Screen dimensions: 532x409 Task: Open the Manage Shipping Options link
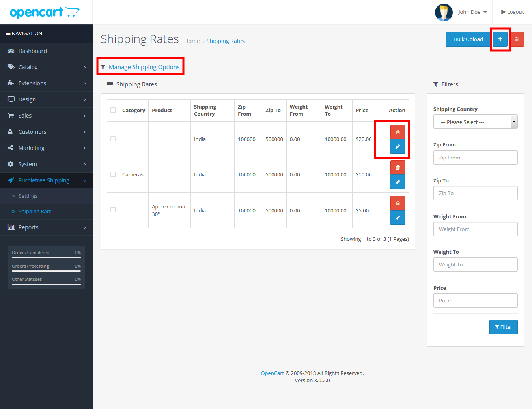pyautogui.click(x=144, y=67)
